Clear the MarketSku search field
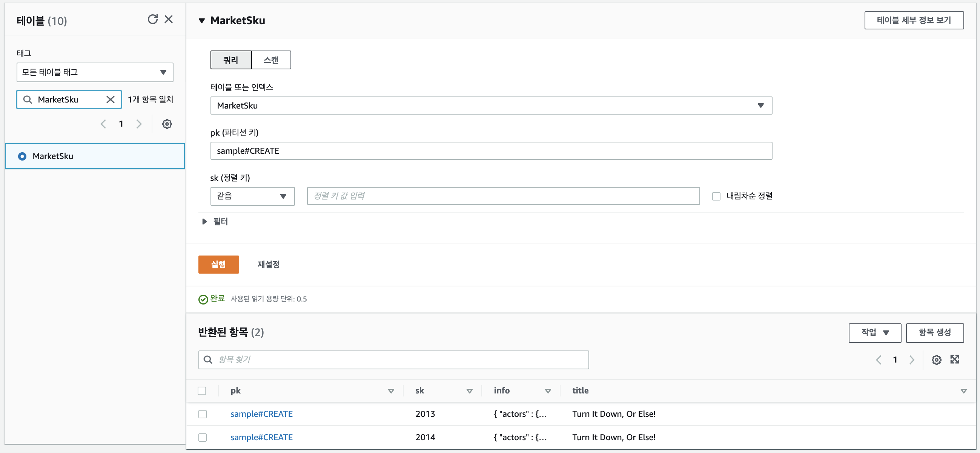Screen dimensions: 980x453 click(x=110, y=99)
